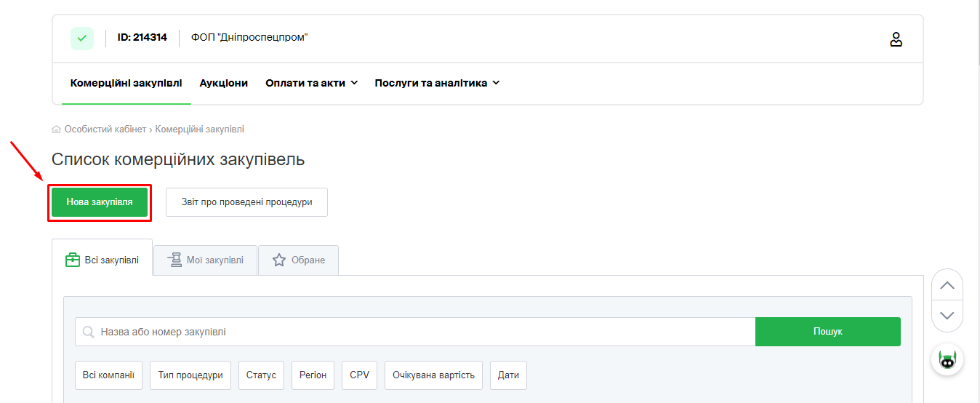The width and height of the screenshot is (980, 403).
Task: Switch to the Мої закупівлі tab
Action: 206,260
